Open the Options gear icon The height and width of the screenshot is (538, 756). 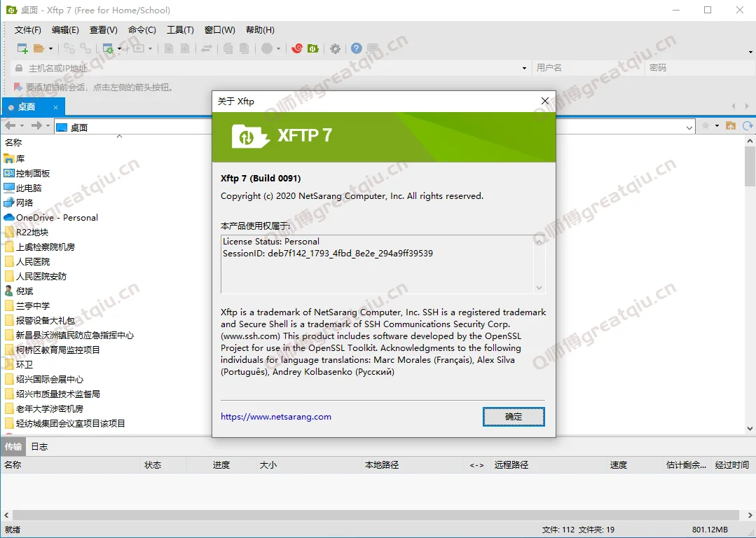(336, 48)
